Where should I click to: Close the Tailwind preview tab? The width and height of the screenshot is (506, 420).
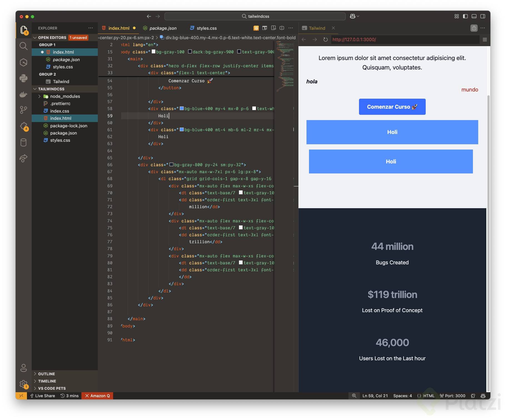pyautogui.click(x=333, y=28)
